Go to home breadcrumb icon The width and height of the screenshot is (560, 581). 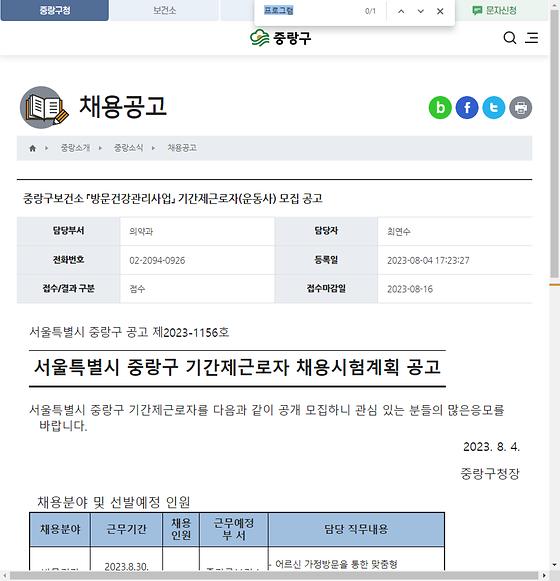tap(33, 148)
